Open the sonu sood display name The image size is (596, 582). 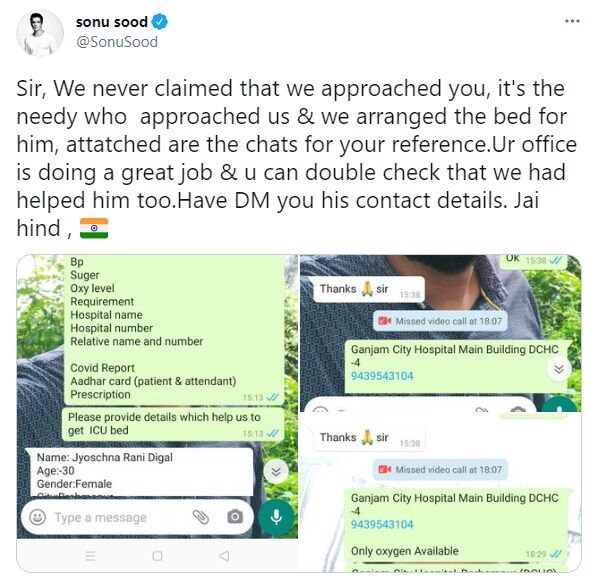pos(112,22)
